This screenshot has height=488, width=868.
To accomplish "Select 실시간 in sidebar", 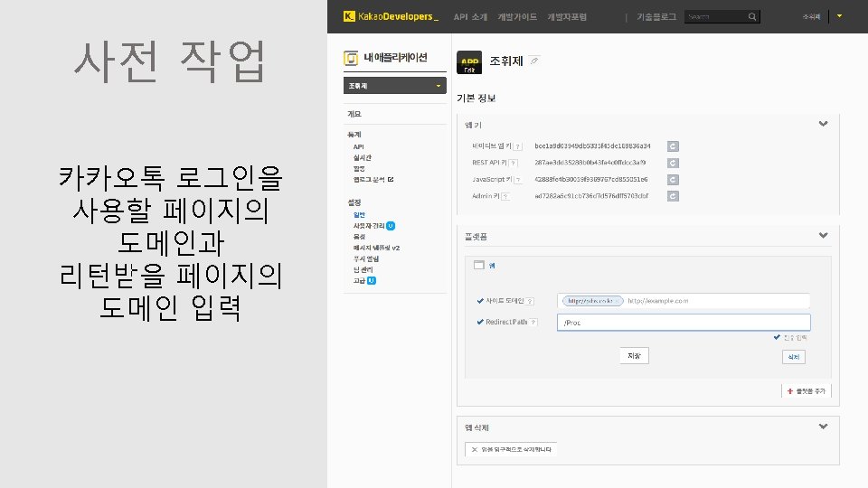I will coord(363,157).
